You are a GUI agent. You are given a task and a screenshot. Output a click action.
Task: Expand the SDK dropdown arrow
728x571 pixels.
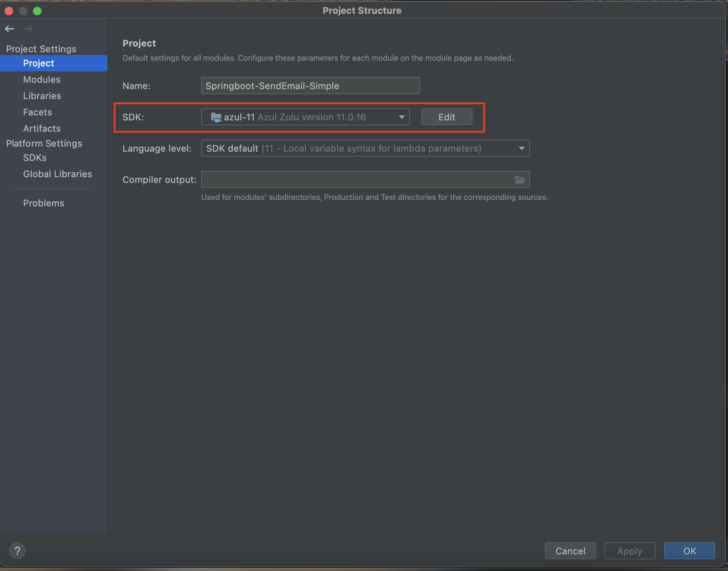click(401, 117)
